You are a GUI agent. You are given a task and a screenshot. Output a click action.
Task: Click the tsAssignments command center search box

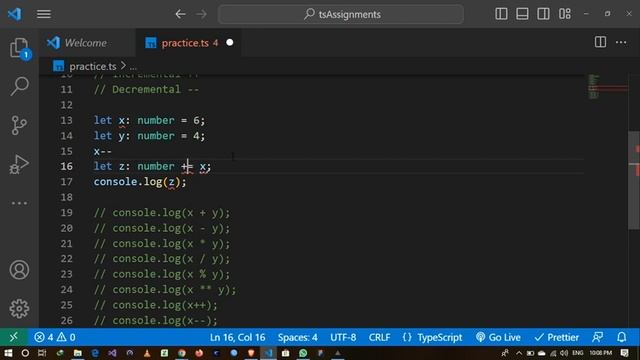(341, 14)
